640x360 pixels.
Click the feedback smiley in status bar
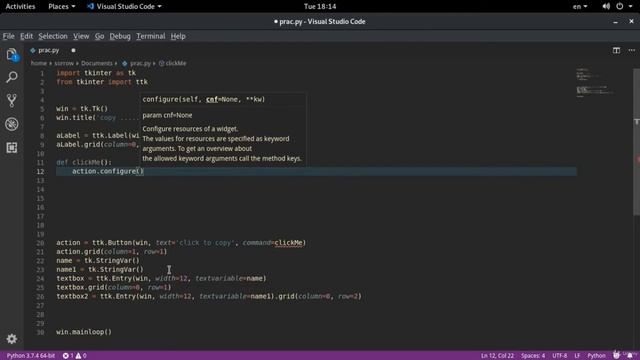click(616, 356)
